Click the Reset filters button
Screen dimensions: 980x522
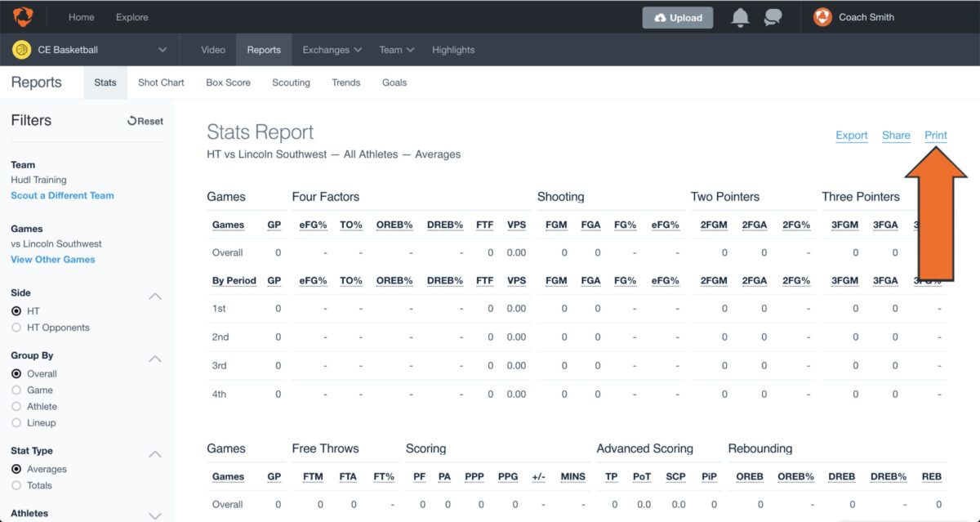[145, 121]
